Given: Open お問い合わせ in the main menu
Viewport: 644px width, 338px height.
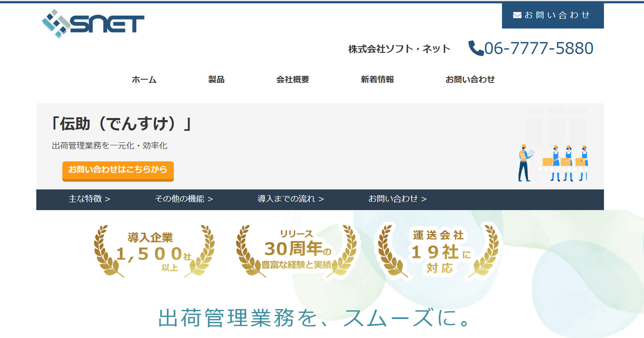Looking at the screenshot, I should (x=470, y=79).
